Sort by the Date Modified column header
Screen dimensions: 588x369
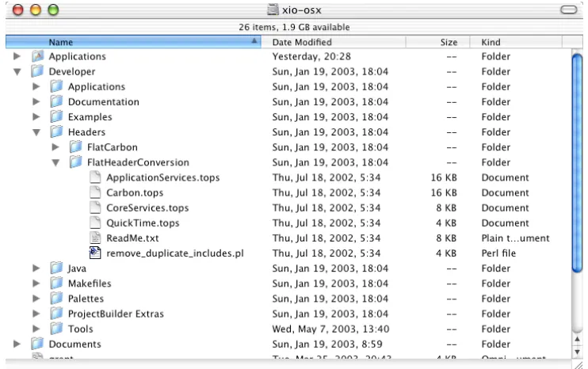click(334, 42)
